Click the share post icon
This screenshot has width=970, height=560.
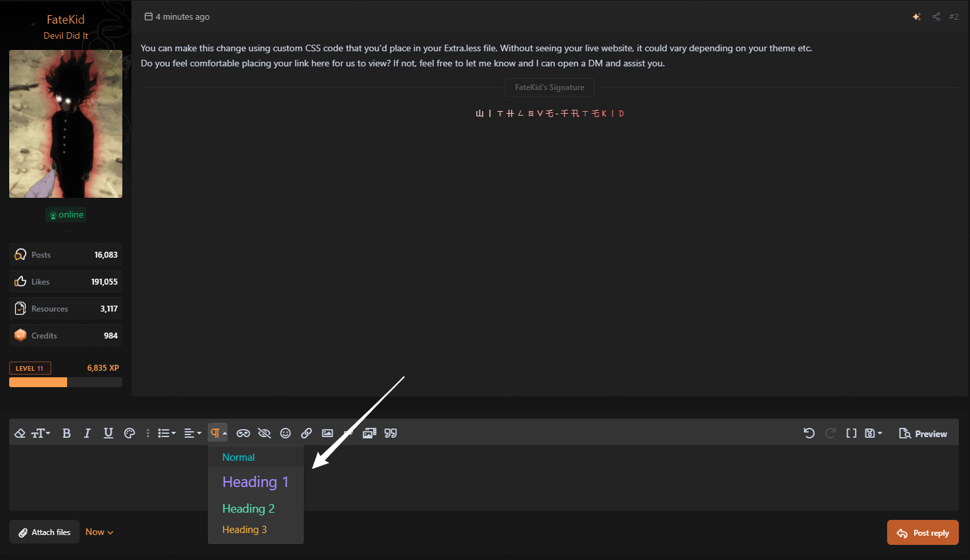(936, 16)
